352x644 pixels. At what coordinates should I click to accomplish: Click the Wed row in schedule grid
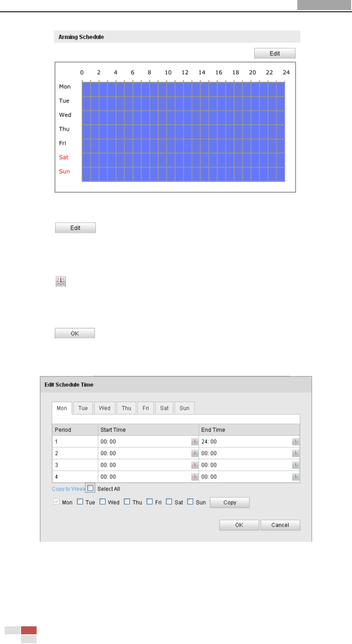click(x=183, y=118)
